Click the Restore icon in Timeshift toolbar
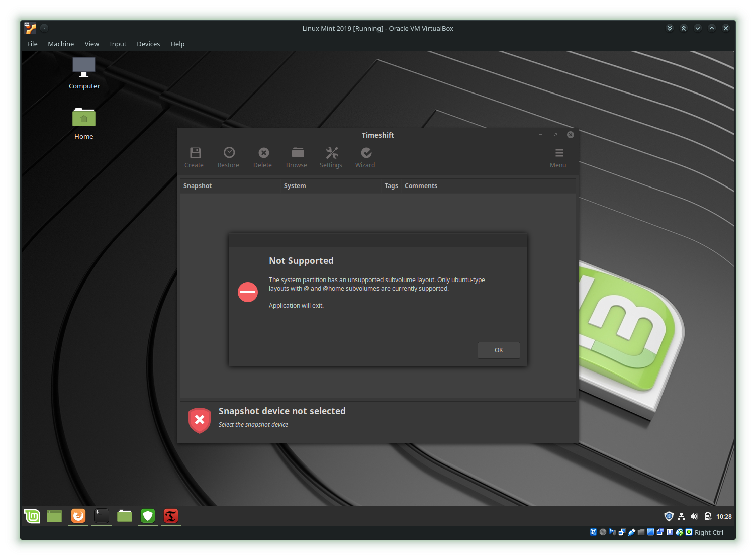 (x=228, y=157)
